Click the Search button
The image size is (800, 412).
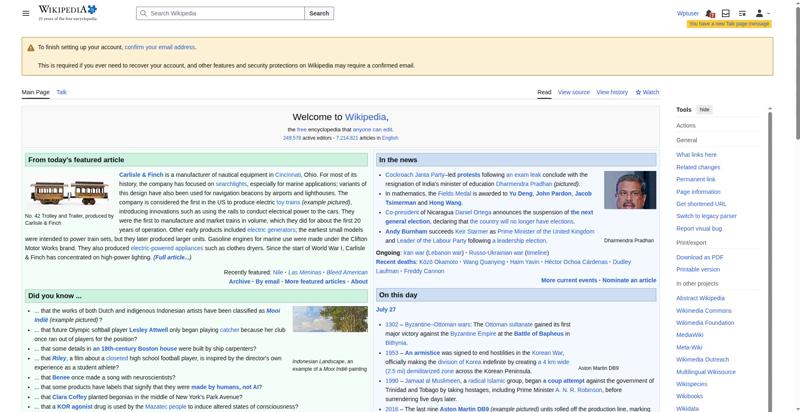pyautogui.click(x=319, y=13)
